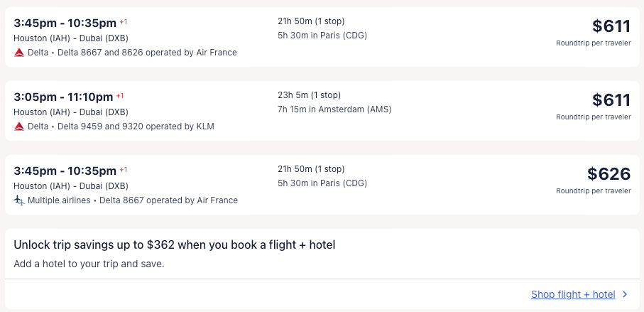Click the Multiple airlines plane icon
The height and width of the screenshot is (312, 644).
click(x=19, y=200)
